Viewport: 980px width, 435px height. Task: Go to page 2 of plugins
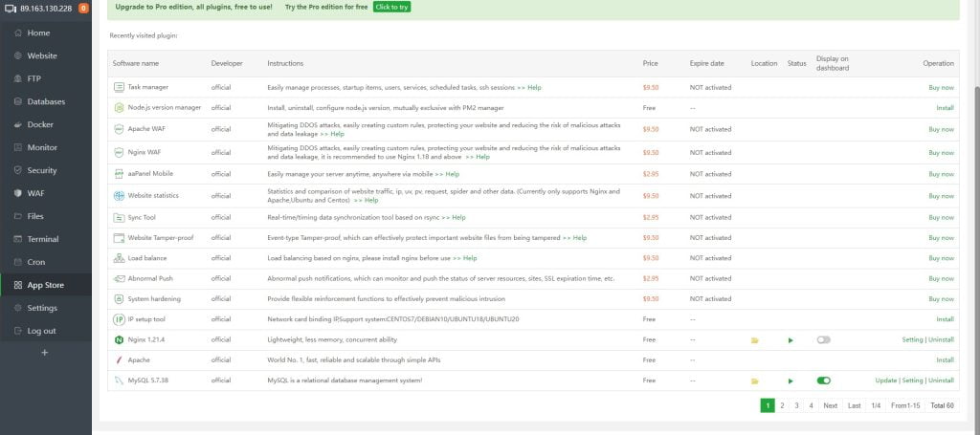(782, 405)
